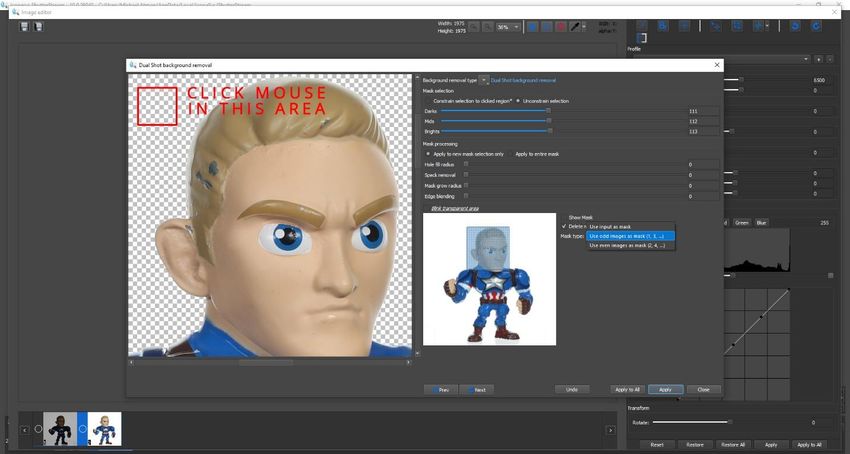The height and width of the screenshot is (454, 850).
Task: Click the Undo button in dialog
Action: click(572, 389)
